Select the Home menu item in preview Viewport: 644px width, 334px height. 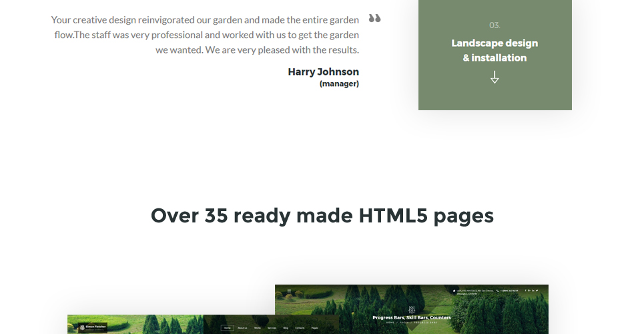(x=227, y=328)
